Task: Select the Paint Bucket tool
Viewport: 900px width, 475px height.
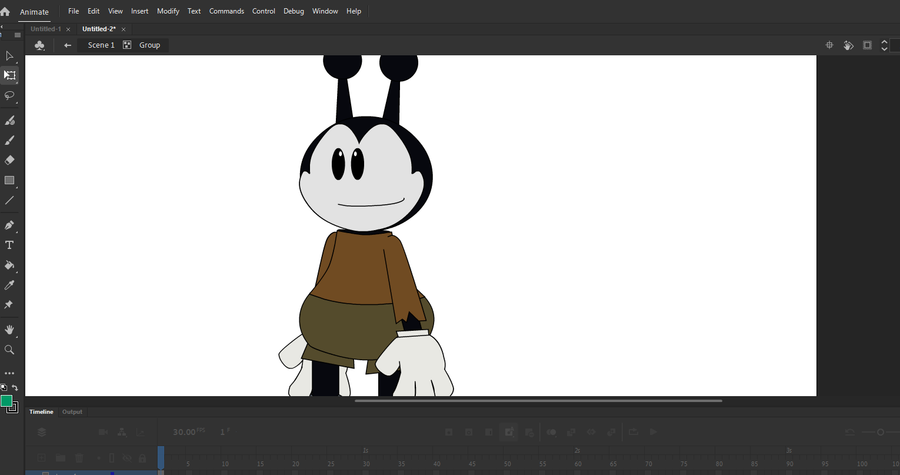Action: click(x=9, y=266)
